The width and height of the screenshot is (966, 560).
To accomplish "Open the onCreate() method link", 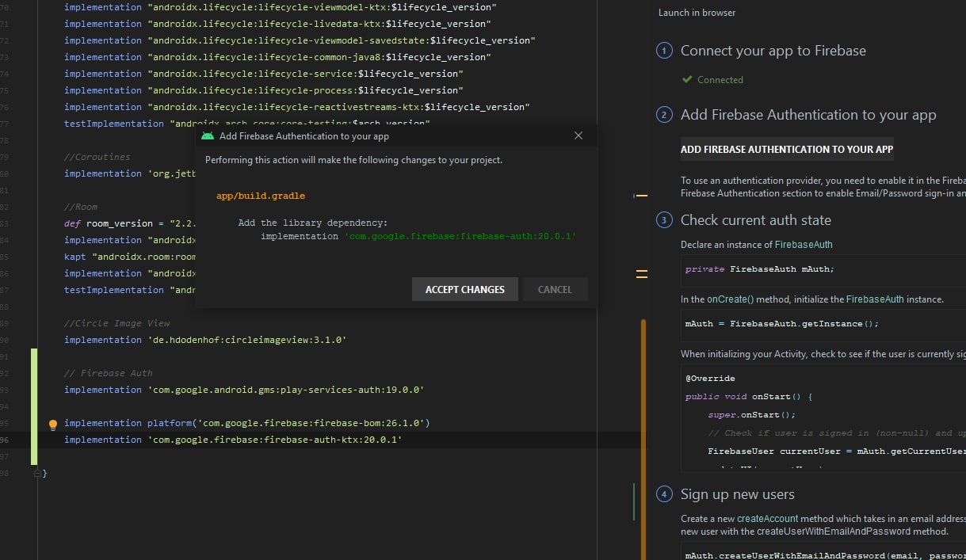I will [730, 299].
